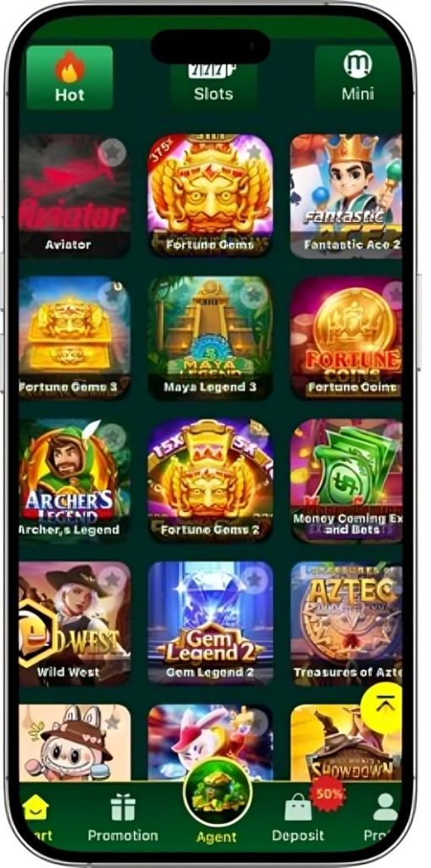This screenshot has width=431, height=868.
Task: Tap the yellow home icon in bottom bar
Action: tap(36, 807)
